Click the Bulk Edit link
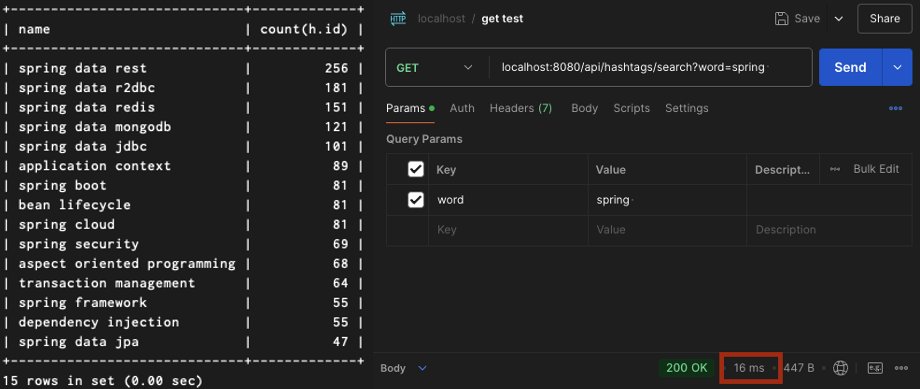Screen dimensions: 920x389 point(876,169)
